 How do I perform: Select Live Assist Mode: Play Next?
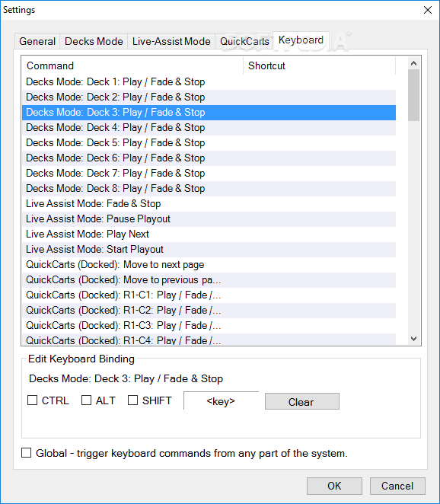(209, 234)
